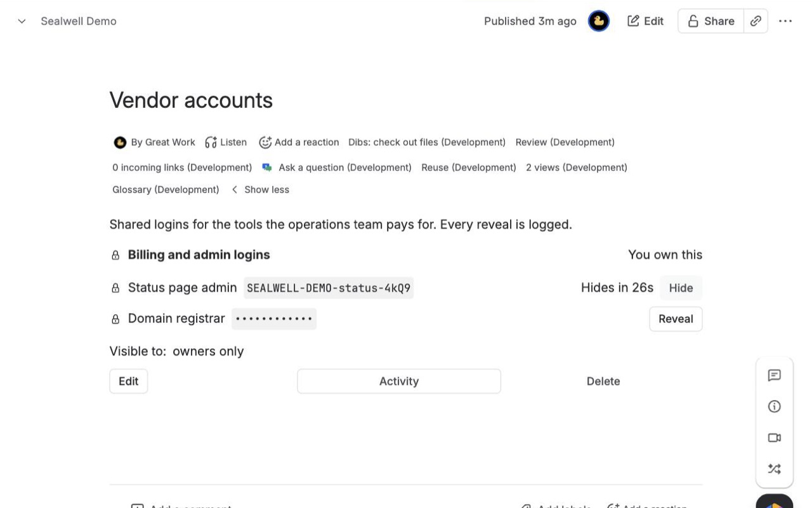Click the Vendor accounts page title
The image size is (812, 508).
click(191, 100)
